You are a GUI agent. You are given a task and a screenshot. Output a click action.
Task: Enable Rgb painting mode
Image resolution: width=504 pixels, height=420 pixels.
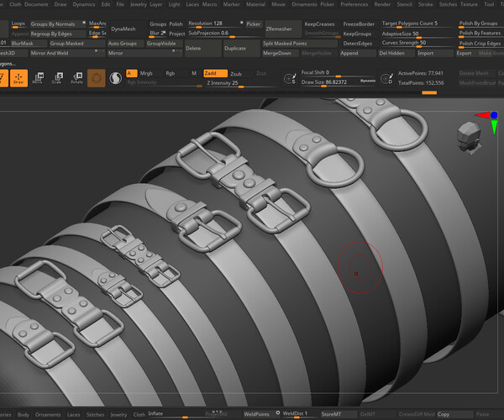click(x=171, y=74)
